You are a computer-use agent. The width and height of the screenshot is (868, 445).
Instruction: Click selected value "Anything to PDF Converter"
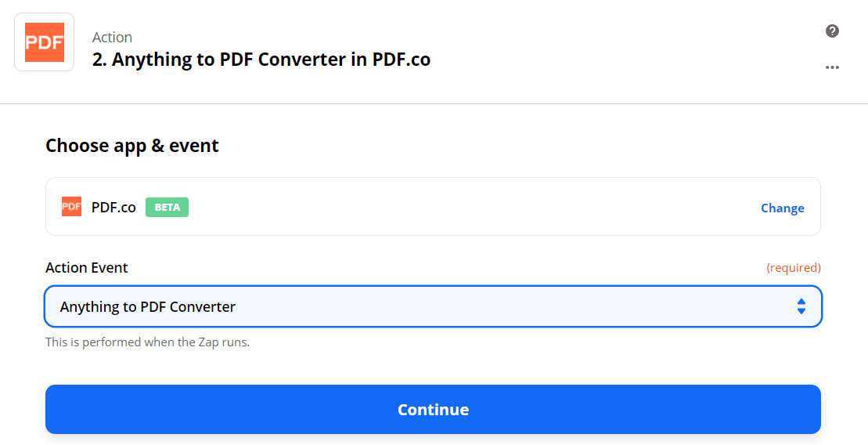pos(148,307)
